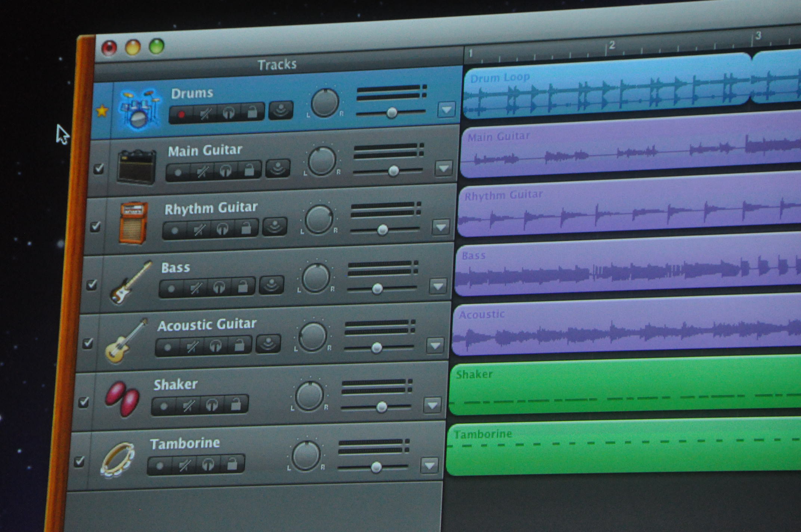Select the Bass guitar instrument icon

pyautogui.click(x=130, y=283)
